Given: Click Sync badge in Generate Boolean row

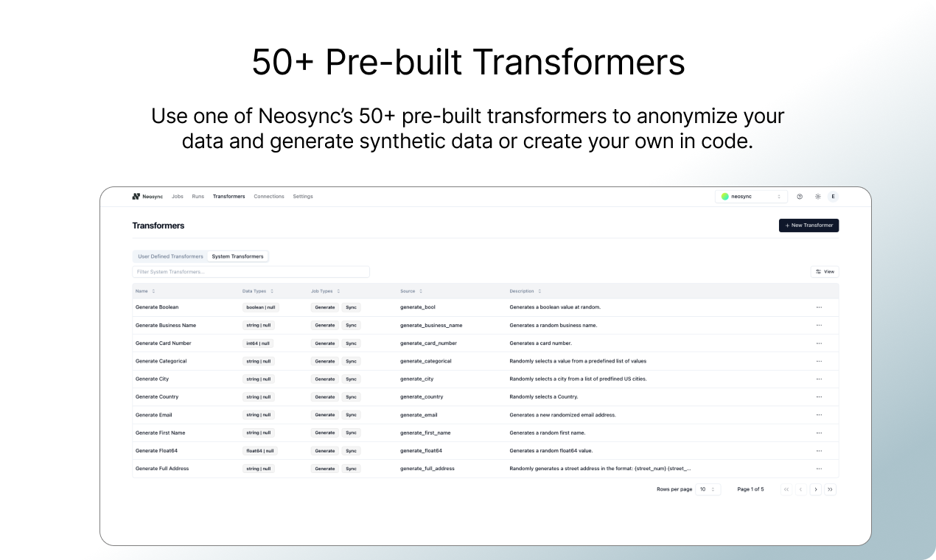Looking at the screenshot, I should (x=351, y=307).
